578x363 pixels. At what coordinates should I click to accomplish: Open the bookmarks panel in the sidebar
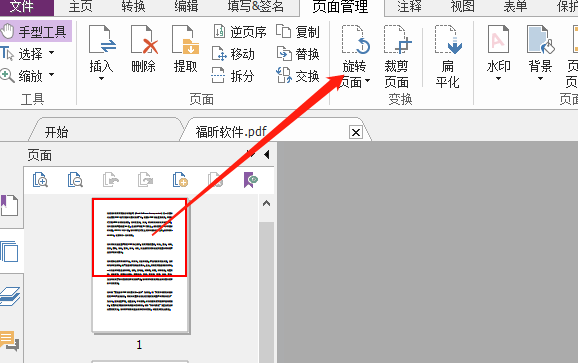click(x=10, y=206)
